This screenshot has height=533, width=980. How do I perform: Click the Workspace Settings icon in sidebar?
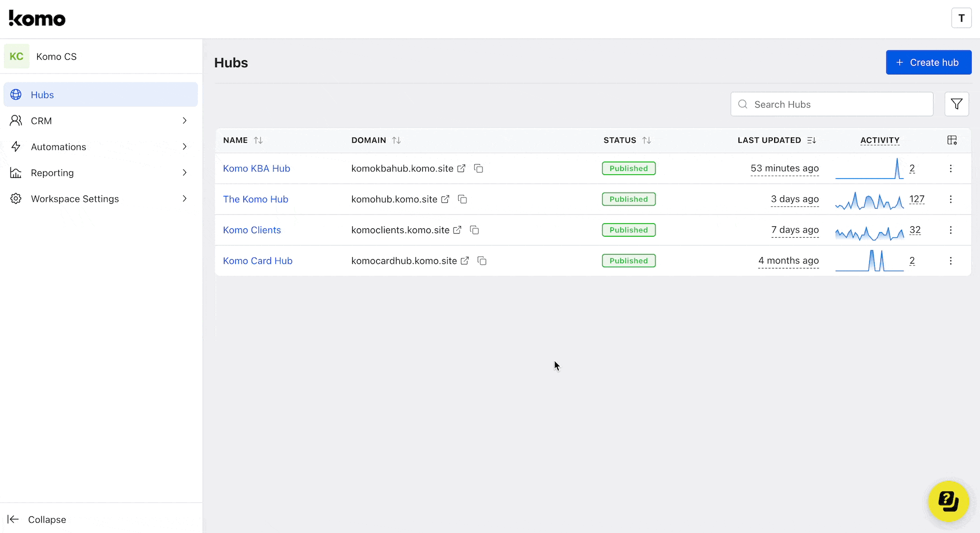pos(15,198)
